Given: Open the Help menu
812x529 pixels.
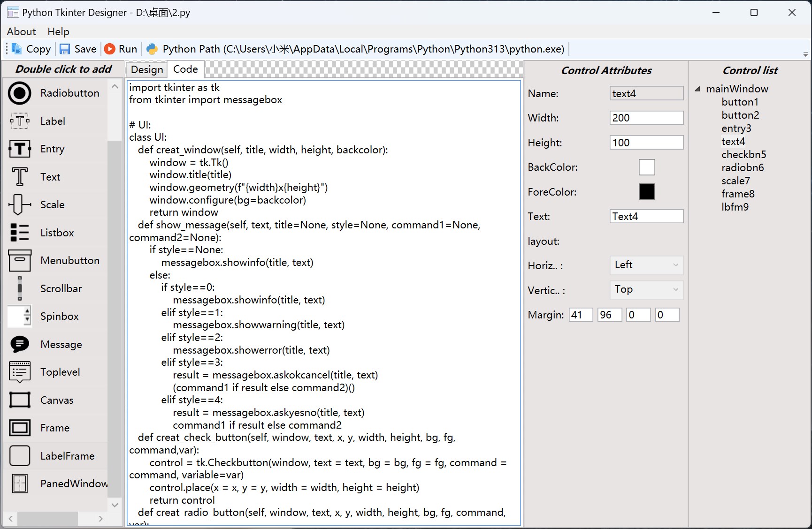Looking at the screenshot, I should 58,31.
